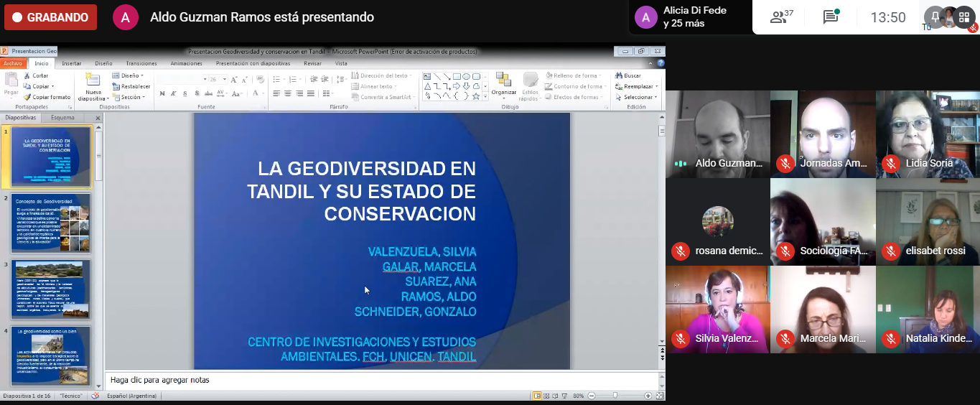Screen dimensions: 980x405
Task: Toggle right paragraph alignment button
Action: [x=299, y=93]
